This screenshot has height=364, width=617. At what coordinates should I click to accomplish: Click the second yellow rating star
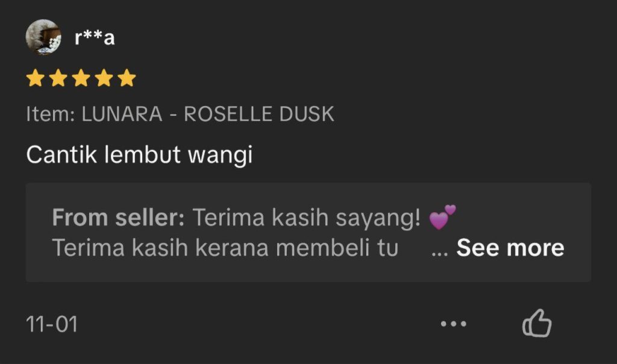pos(58,78)
